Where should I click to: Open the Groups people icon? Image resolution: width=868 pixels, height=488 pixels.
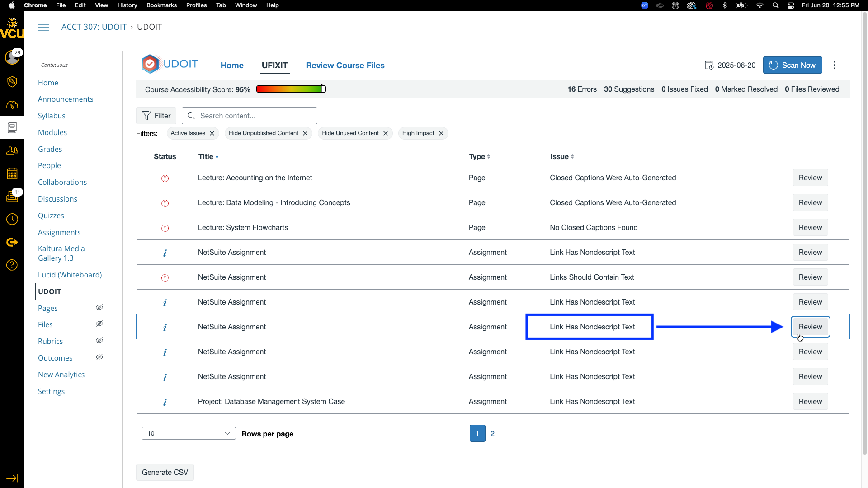coord(12,150)
